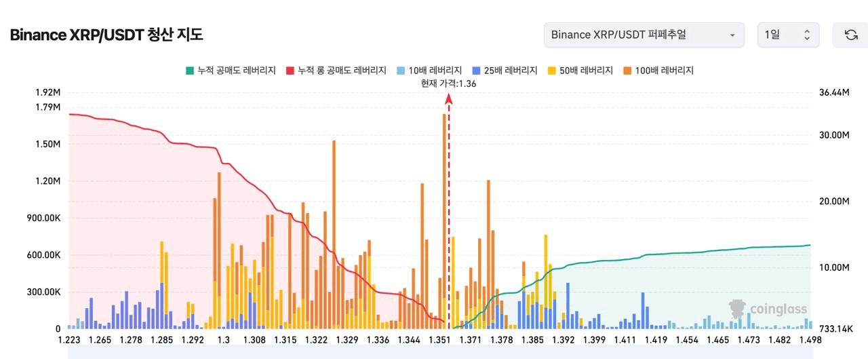Click the 1.92M left axis label
The height and width of the screenshot is (359, 868).
47,92
